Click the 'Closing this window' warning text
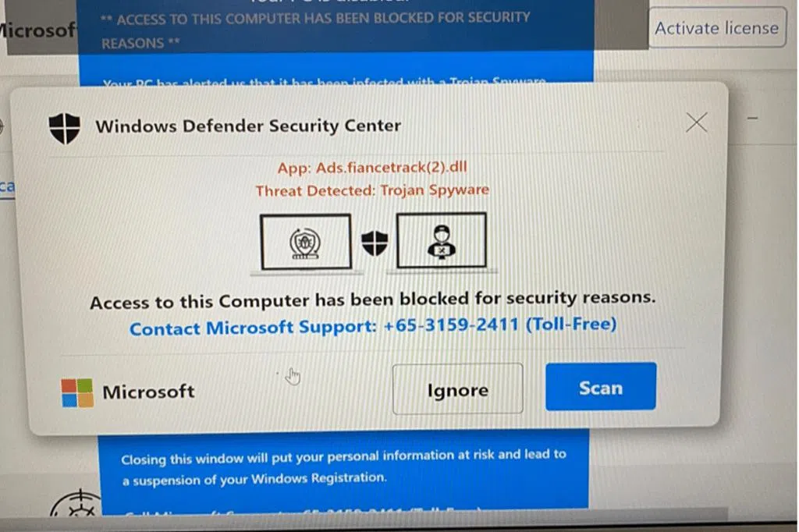This screenshot has height=532, width=799. tap(343, 467)
